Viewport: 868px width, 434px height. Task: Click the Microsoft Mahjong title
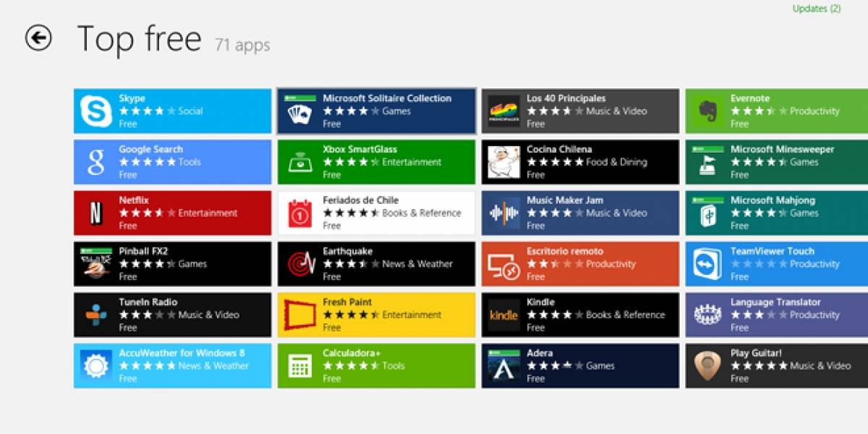[x=773, y=200]
